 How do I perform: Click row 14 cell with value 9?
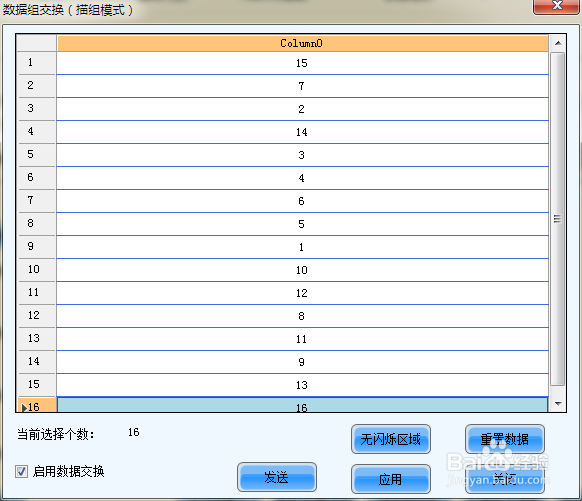(302, 362)
